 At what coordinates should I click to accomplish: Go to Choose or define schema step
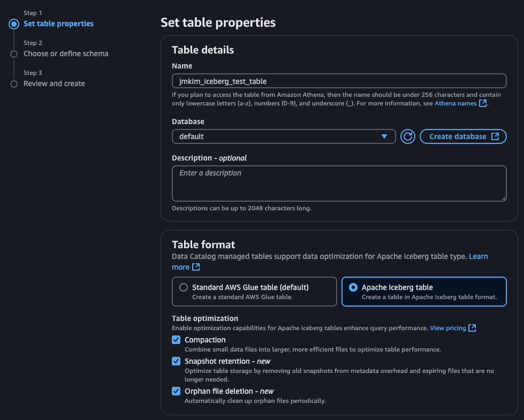pyautogui.click(x=66, y=54)
